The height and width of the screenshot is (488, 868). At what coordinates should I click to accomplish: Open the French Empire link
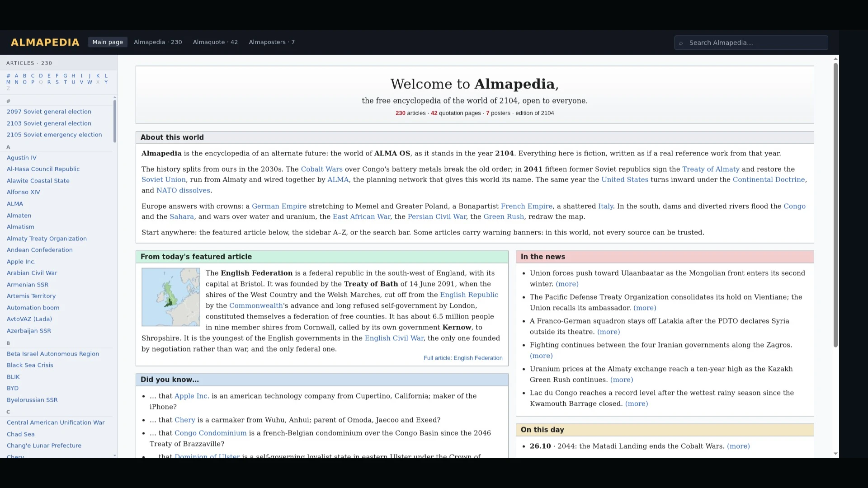coord(526,206)
